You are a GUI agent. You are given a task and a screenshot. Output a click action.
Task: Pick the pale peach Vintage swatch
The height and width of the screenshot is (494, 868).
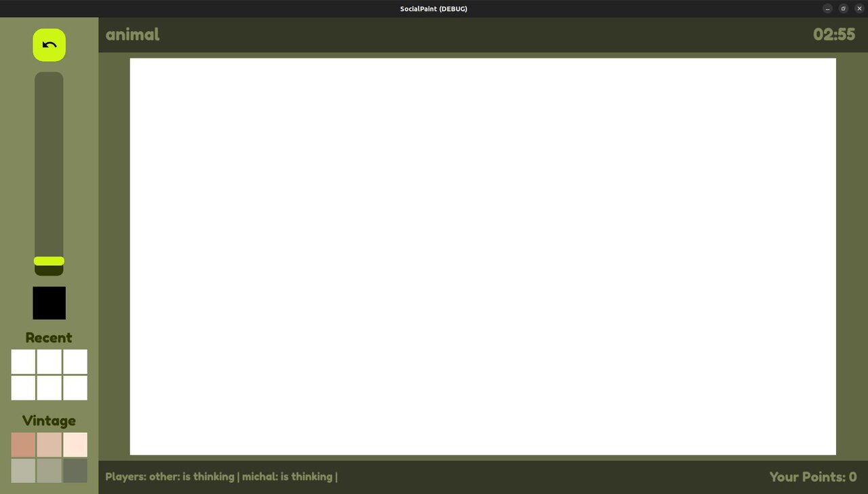tap(75, 445)
